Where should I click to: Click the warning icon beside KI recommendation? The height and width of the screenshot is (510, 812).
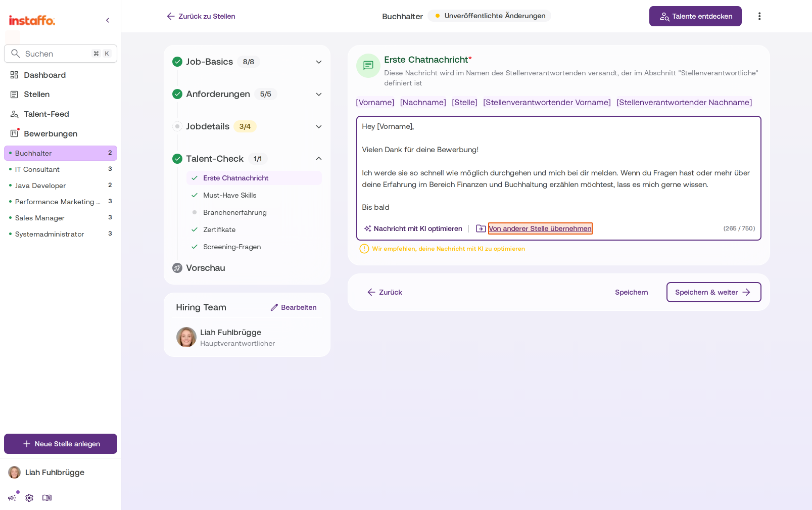point(364,249)
